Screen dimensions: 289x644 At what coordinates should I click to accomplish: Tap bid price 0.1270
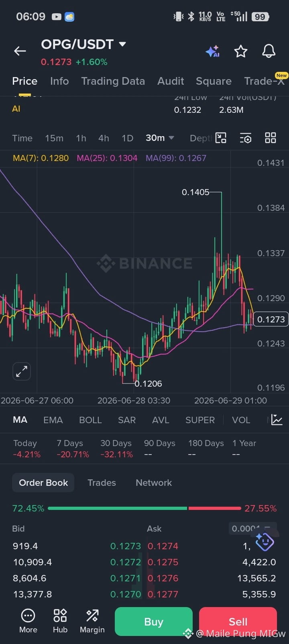(126, 594)
